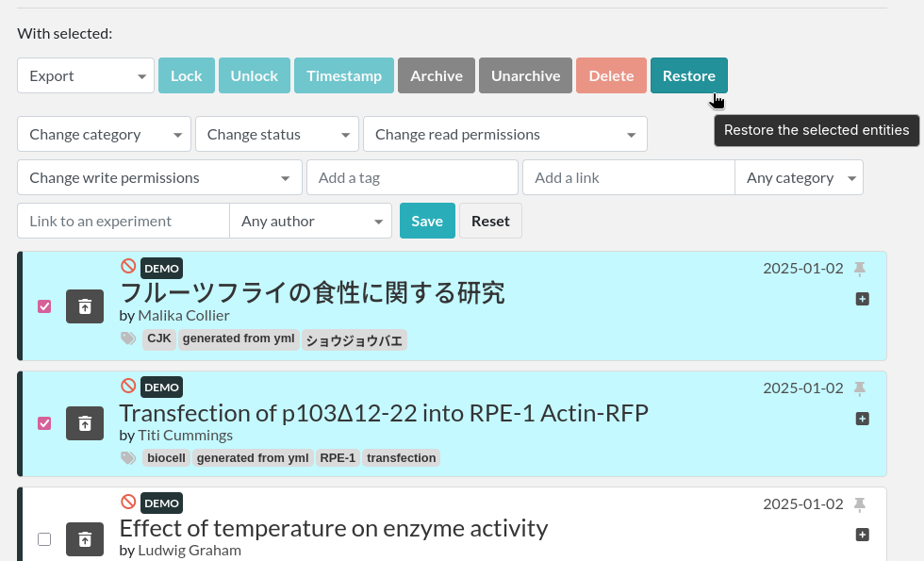Open Change category dropdown

[x=104, y=134]
